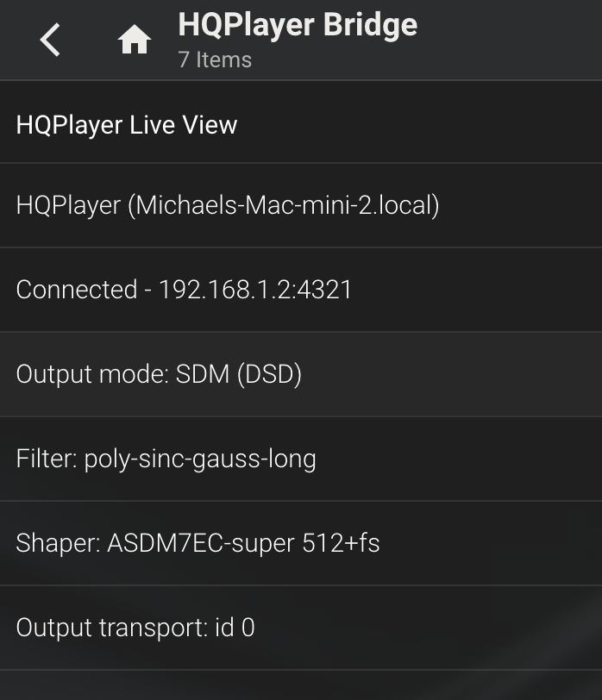The height and width of the screenshot is (700, 602).
Task: Tap the SDM (DSD) output mode value
Action: [x=239, y=374]
